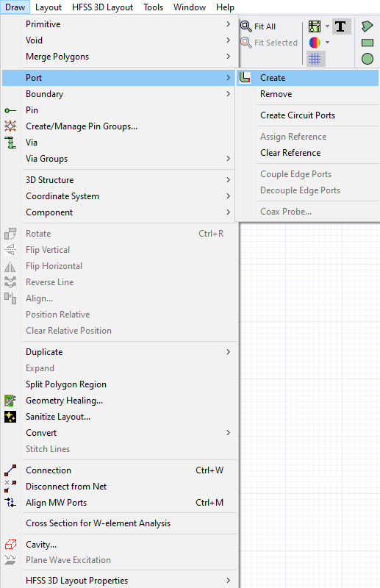Viewport: 380px width, 588px height.
Task: Choose Split Polygon Region
Action: point(119,384)
